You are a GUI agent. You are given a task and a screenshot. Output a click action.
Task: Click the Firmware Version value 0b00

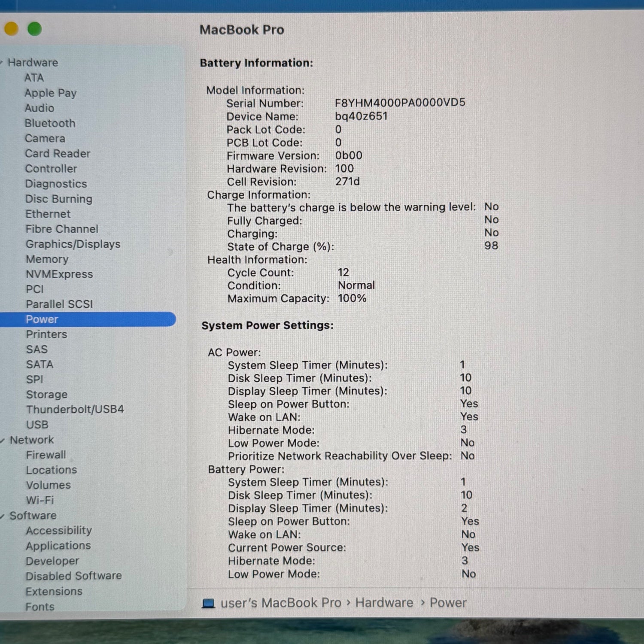point(349,155)
